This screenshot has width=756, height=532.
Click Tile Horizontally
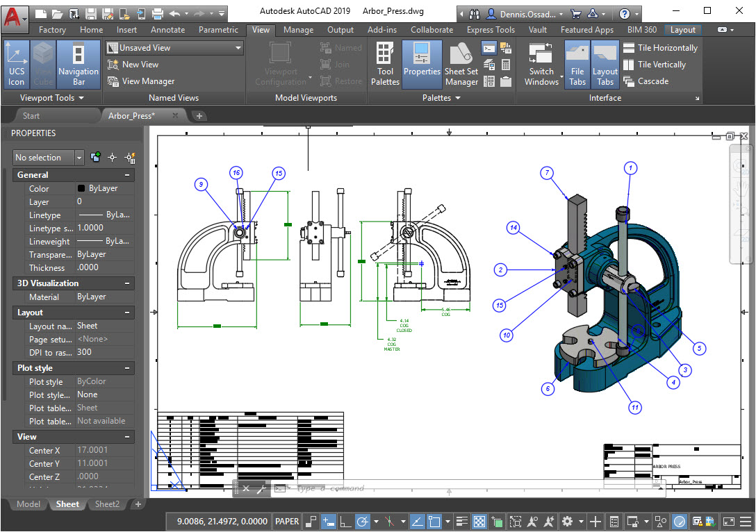(x=659, y=48)
